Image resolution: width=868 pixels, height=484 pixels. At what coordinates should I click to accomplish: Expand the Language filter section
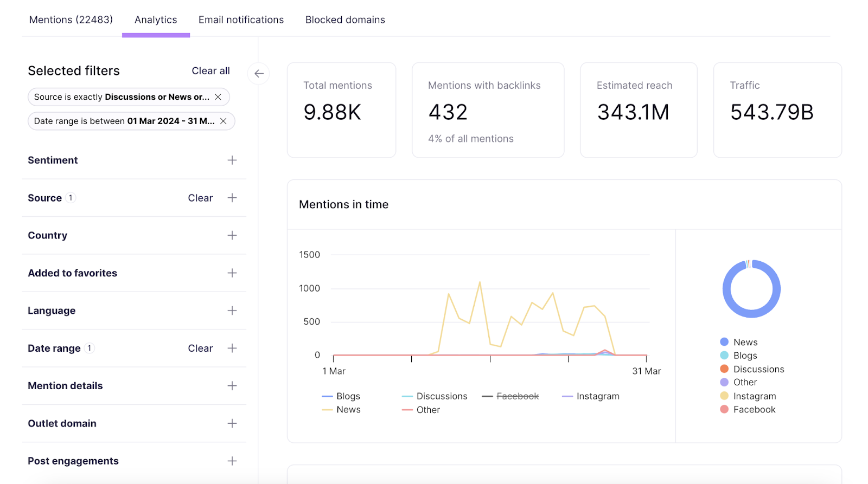click(232, 311)
